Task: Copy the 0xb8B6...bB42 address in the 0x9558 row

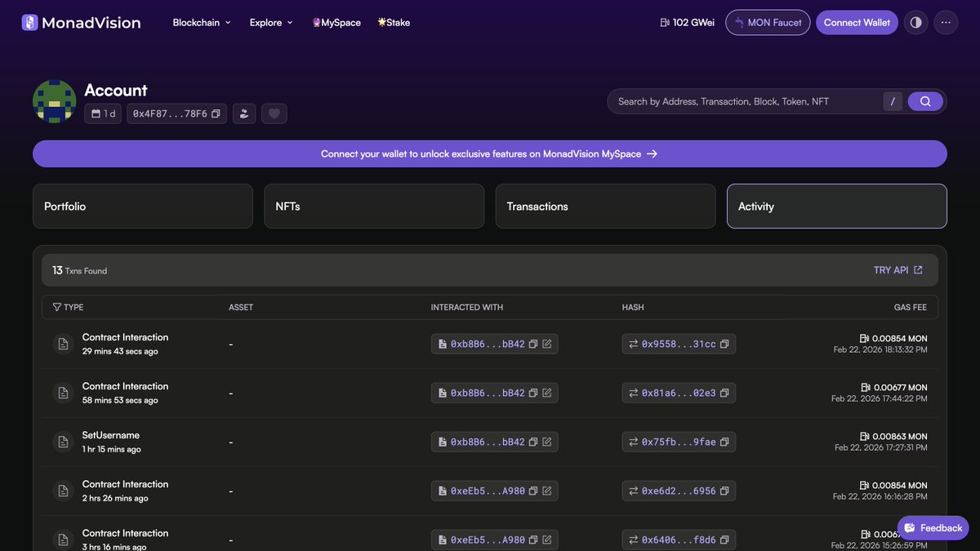Action: 533,344
